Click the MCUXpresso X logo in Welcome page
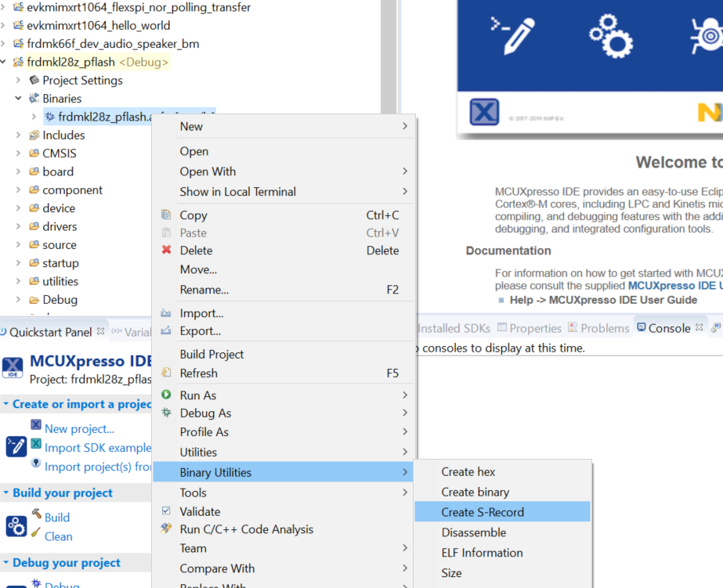 point(484,112)
